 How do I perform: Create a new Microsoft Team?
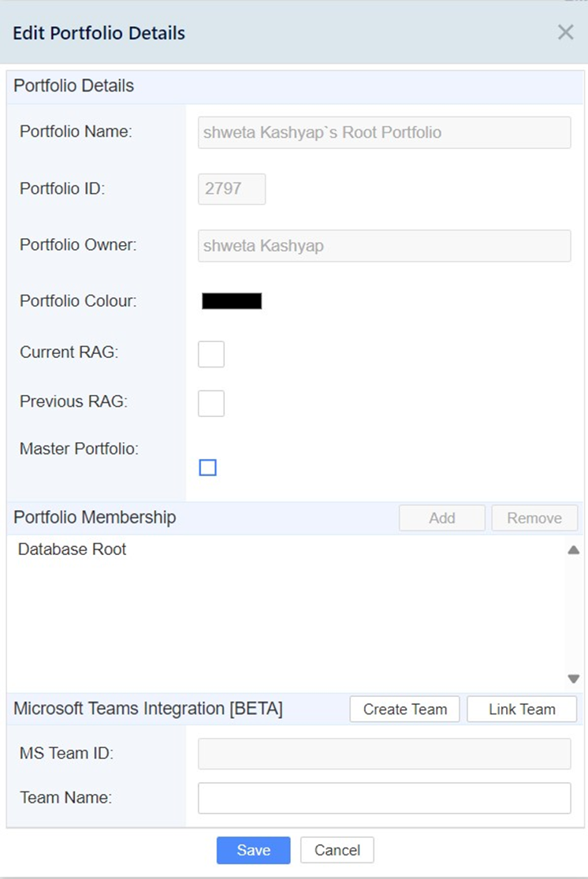pyautogui.click(x=404, y=710)
